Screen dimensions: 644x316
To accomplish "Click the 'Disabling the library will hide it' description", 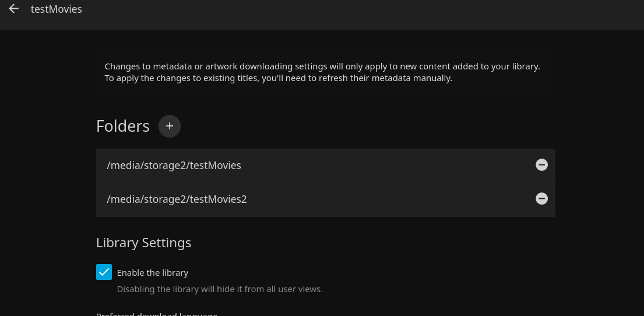I will (x=220, y=289).
